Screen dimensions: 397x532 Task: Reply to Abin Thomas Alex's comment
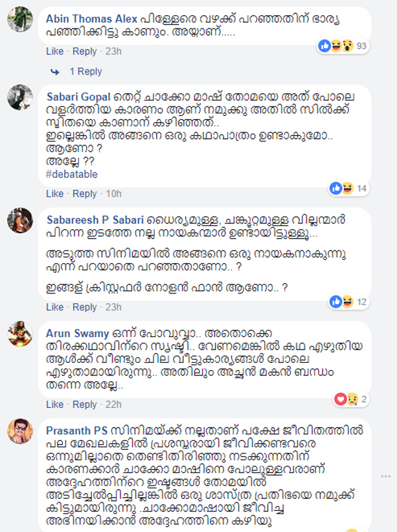point(85,51)
